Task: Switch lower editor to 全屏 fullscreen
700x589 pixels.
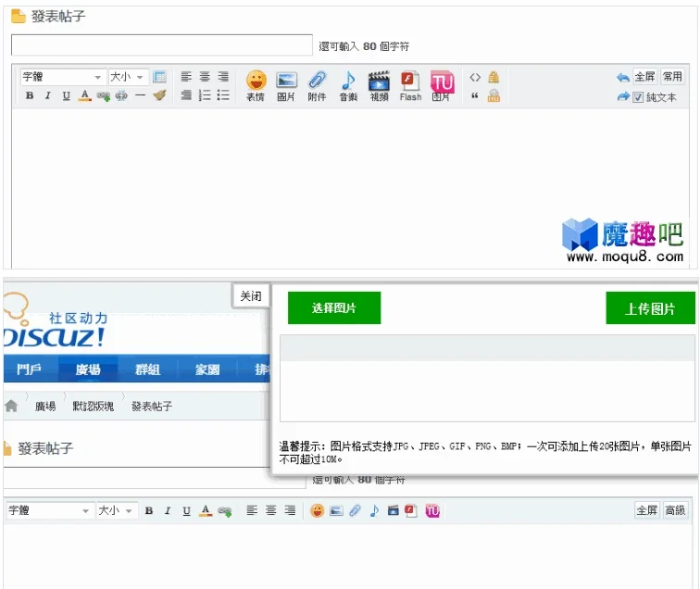Action: click(647, 510)
